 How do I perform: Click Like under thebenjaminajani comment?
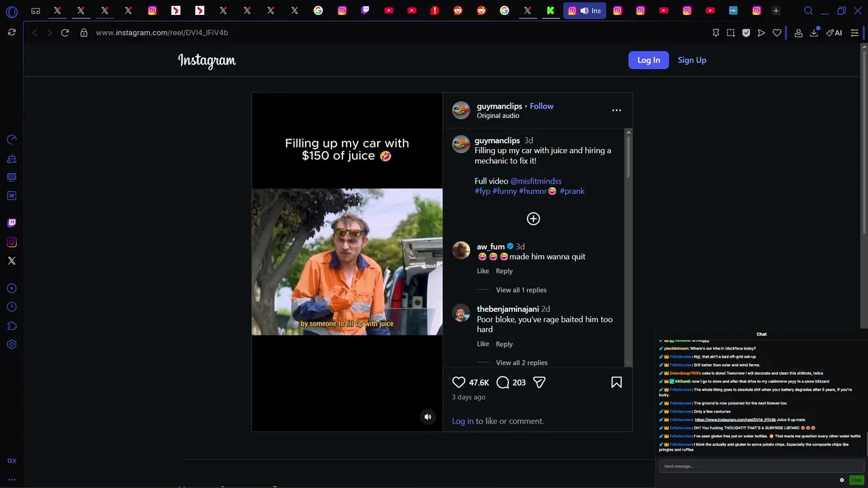click(x=483, y=344)
